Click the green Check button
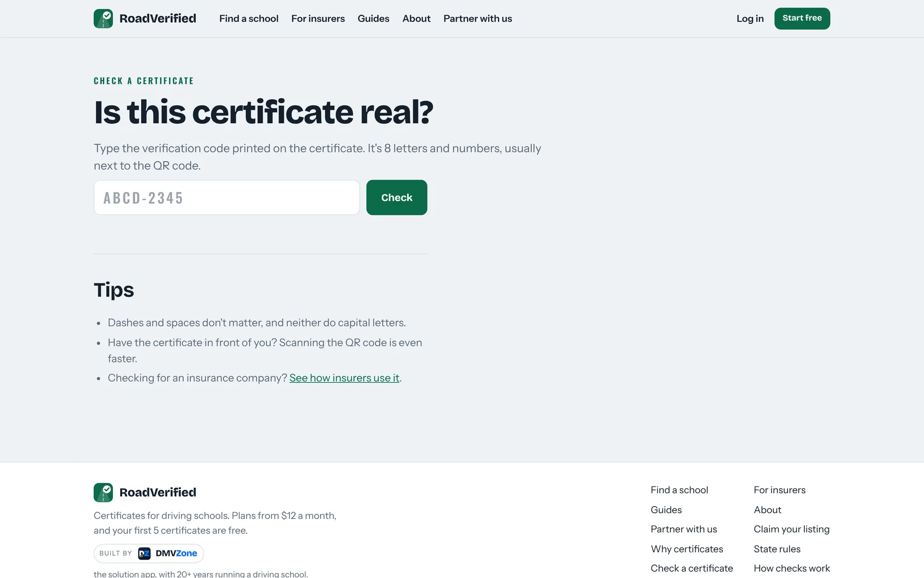Image resolution: width=924 pixels, height=578 pixels. pyautogui.click(x=396, y=197)
